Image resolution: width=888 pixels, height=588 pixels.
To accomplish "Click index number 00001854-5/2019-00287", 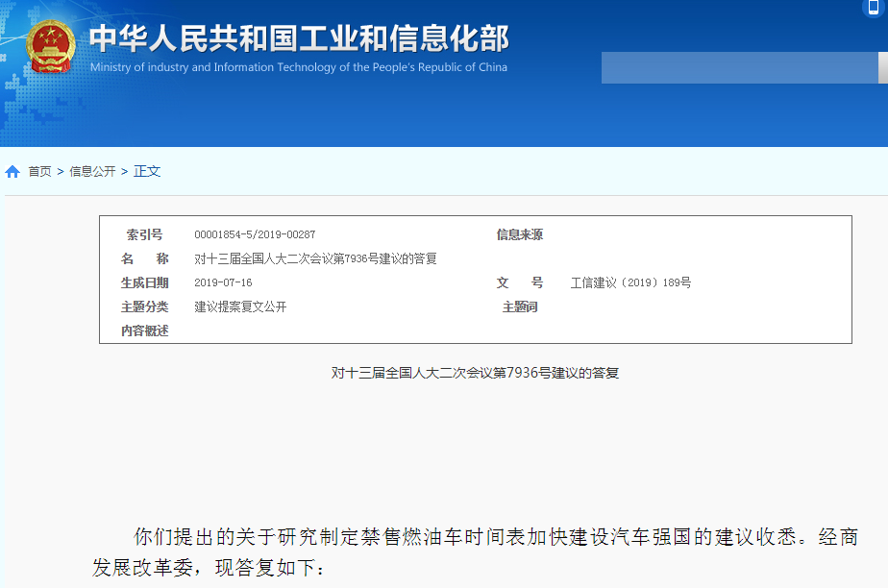I will [255, 235].
